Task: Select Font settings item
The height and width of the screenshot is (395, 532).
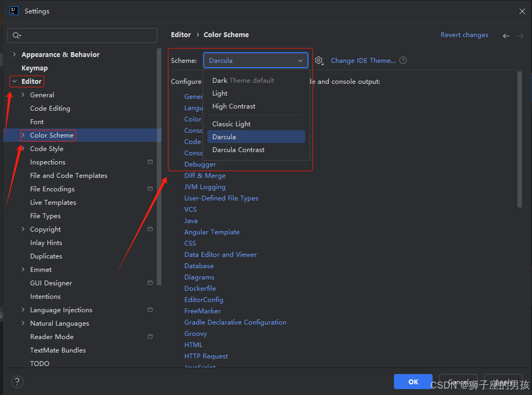Action: [37, 122]
